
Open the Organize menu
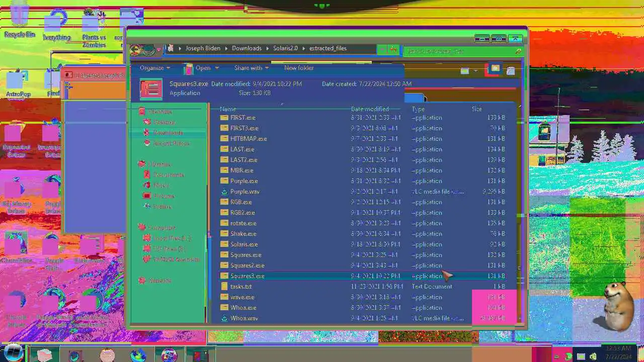155,68
